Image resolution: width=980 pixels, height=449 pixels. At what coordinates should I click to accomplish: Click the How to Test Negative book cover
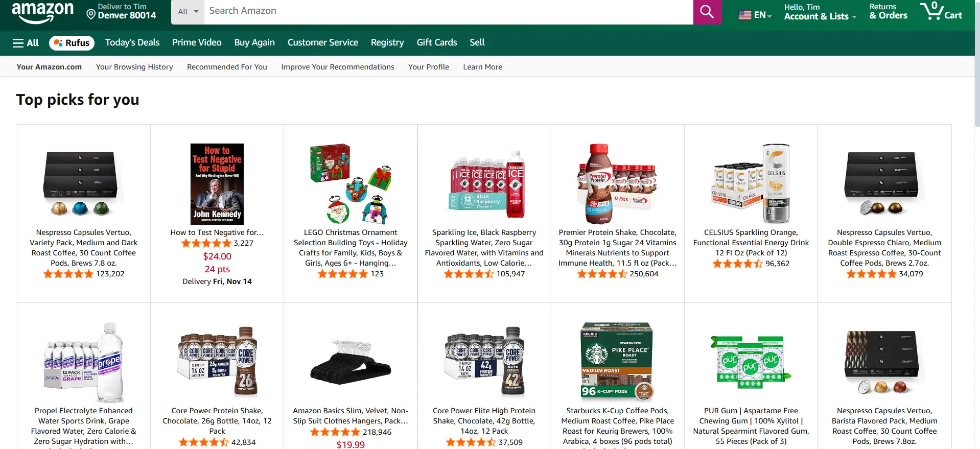(217, 184)
